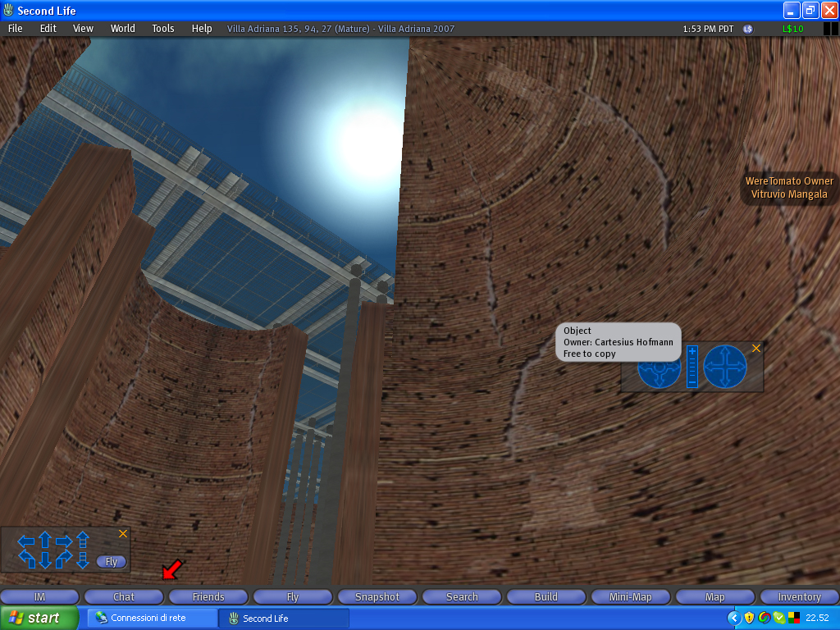Image resolution: width=840 pixels, height=630 pixels.
Task: Open the Tools menu
Action: click(162, 29)
